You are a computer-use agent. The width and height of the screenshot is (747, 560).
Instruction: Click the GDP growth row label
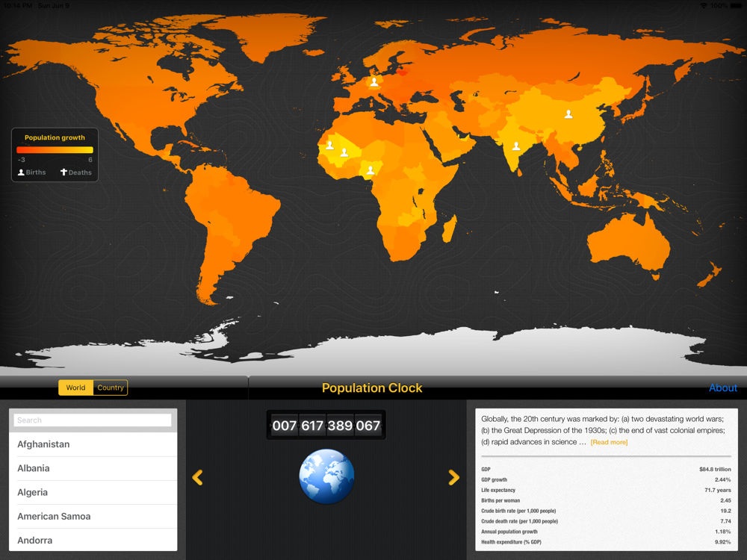[x=494, y=480]
